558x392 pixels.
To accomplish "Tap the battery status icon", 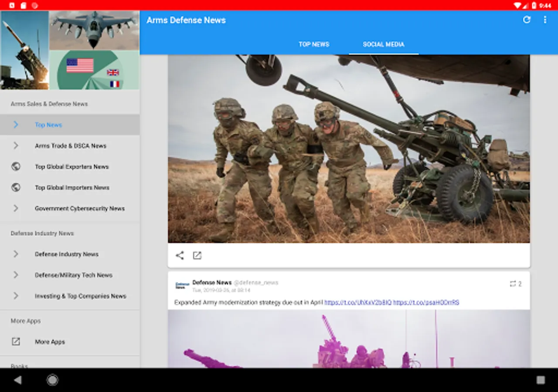I will 534,5.
